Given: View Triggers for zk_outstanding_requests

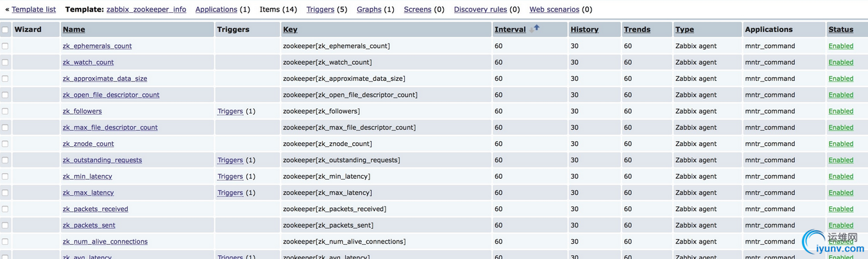Looking at the screenshot, I should click(230, 160).
